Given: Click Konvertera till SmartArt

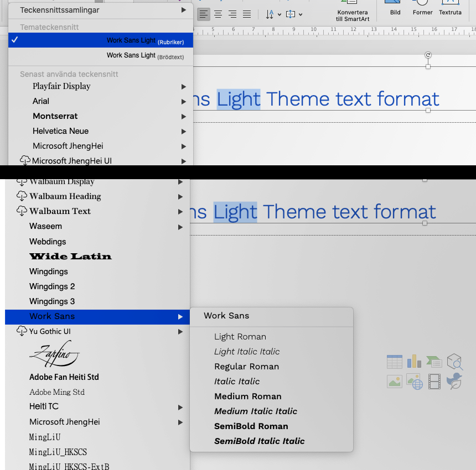Looking at the screenshot, I should pyautogui.click(x=353, y=12).
